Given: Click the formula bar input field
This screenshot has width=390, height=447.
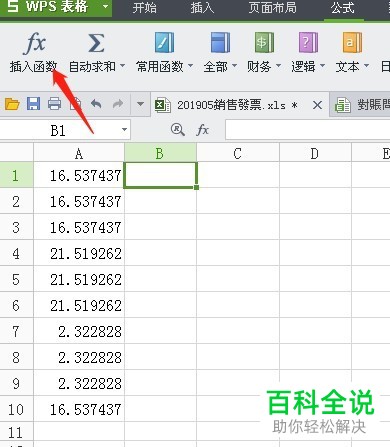Looking at the screenshot, I should (307, 130).
